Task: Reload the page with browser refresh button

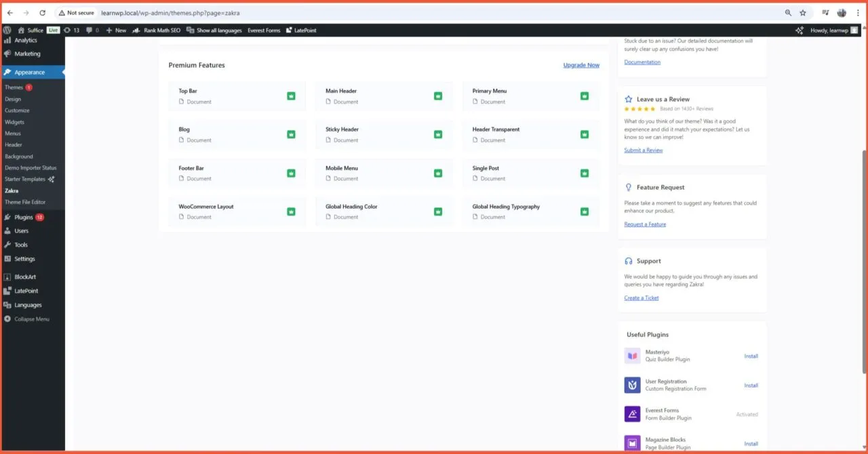Action: 42,13
